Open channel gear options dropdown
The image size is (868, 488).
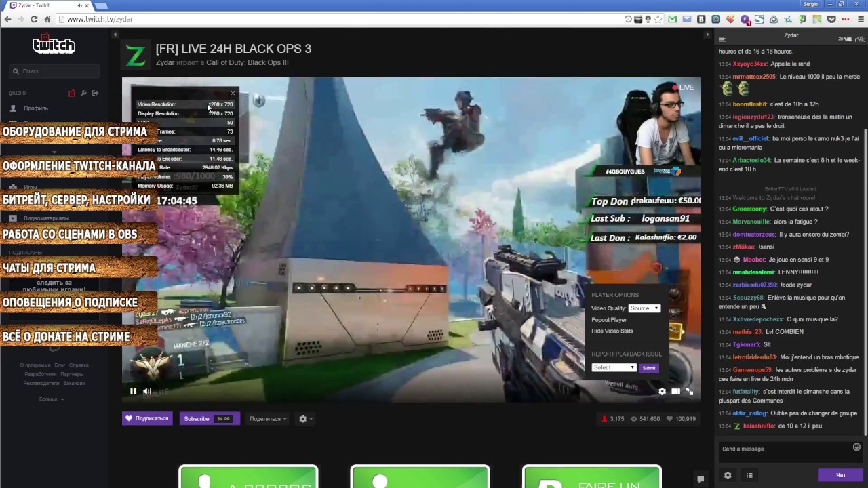[x=306, y=418]
